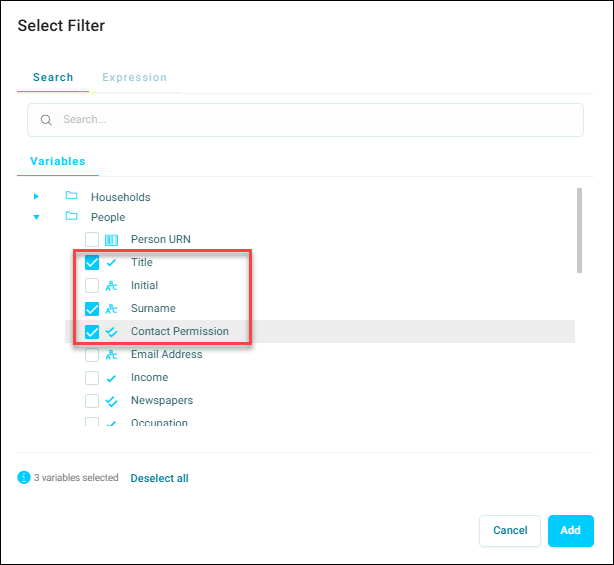Click the Households folder icon

coord(71,195)
